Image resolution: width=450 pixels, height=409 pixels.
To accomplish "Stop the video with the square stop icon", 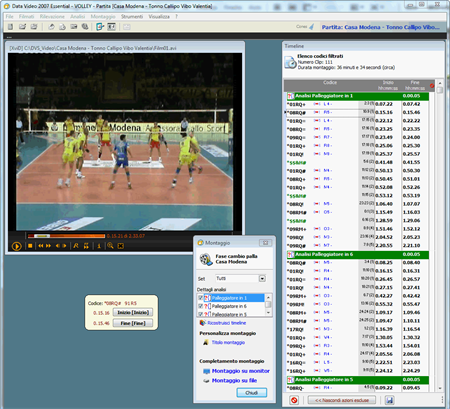I will [x=30, y=246].
